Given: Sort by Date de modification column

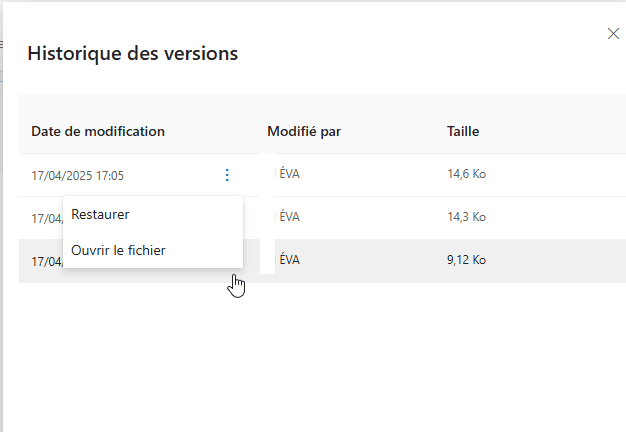Looking at the screenshot, I should tap(98, 131).
